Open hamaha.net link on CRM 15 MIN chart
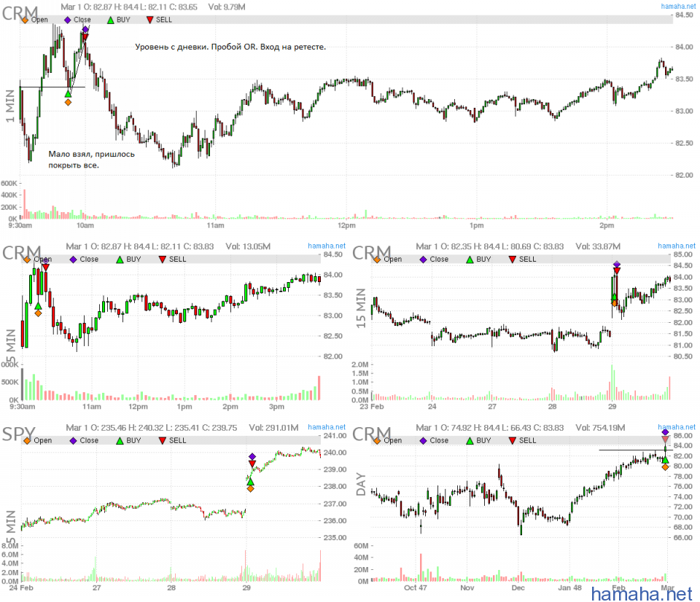The height and width of the screenshot is (602, 700). coord(677,246)
